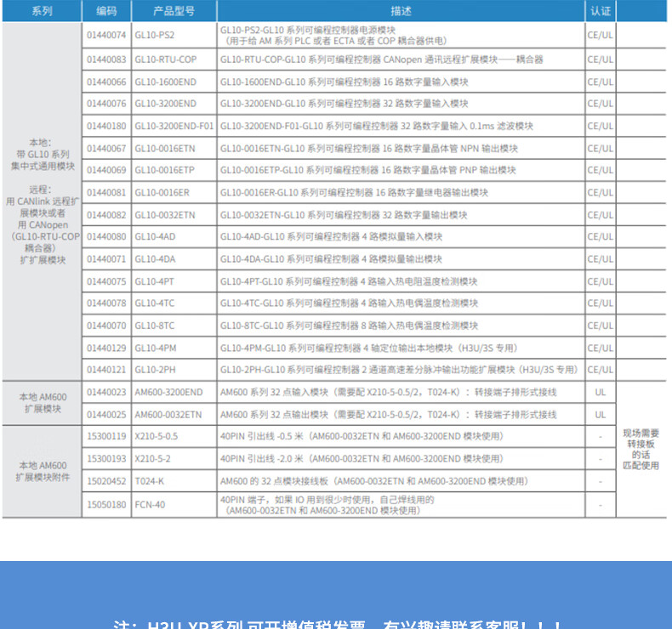
Task: Click description of 40PIN 引出线 -0.5 米
Action: 401,436
